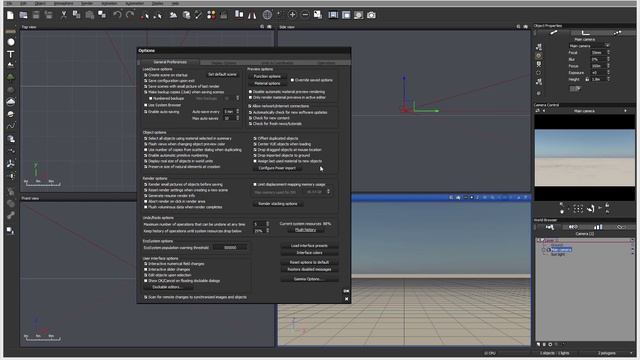Select the terrain tool in sidebar
640x360 pixels.
pyautogui.click(x=11, y=65)
